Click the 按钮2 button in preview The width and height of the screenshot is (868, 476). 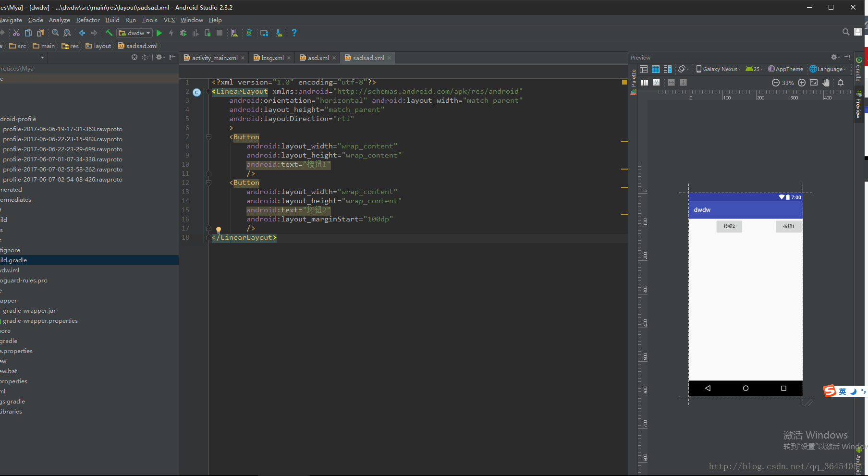pos(729,226)
